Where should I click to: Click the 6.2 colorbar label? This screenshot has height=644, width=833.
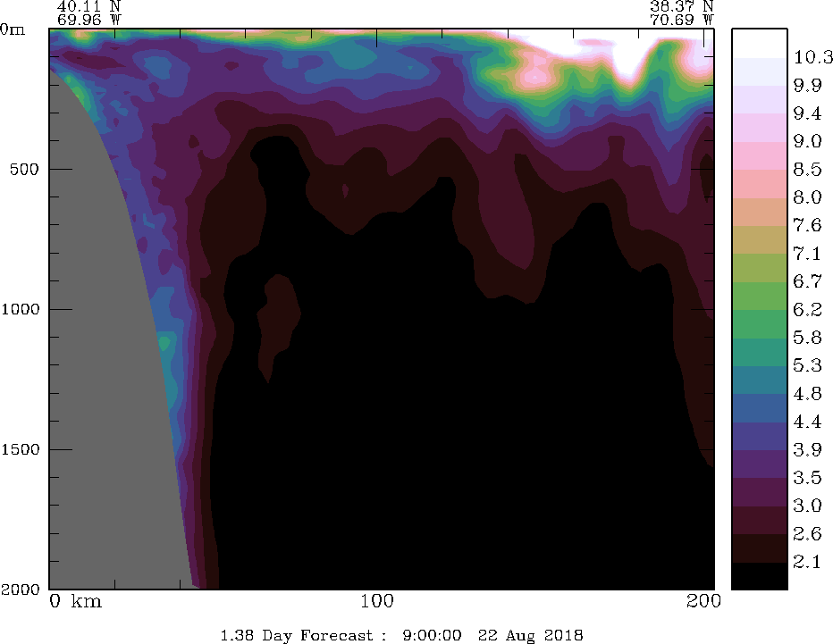click(x=807, y=310)
